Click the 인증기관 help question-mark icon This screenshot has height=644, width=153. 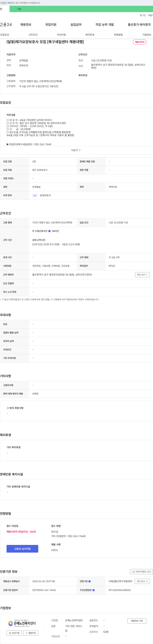(x=90, y=582)
